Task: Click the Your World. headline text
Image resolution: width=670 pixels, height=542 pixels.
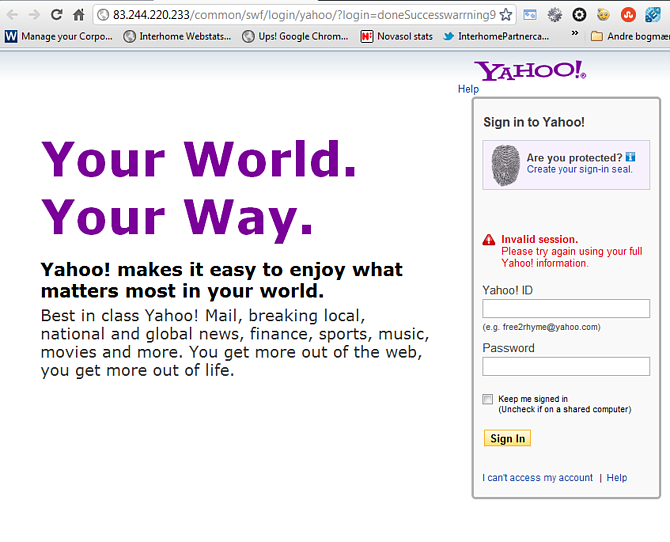Action: [199, 159]
